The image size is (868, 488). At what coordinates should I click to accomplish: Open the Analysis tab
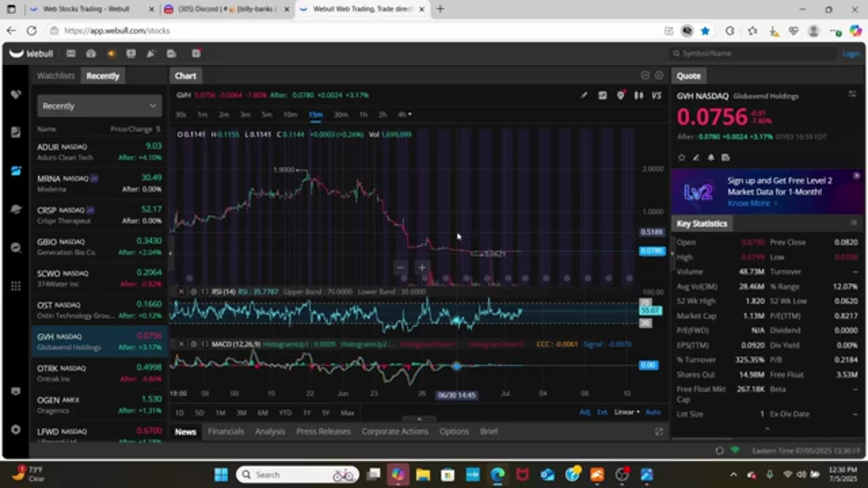[x=270, y=431]
